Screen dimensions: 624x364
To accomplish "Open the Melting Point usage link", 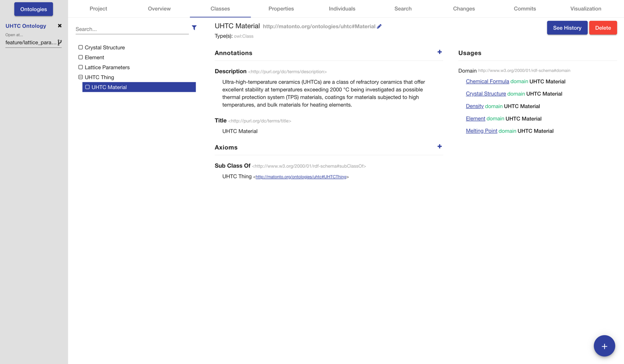I will click(x=481, y=131).
